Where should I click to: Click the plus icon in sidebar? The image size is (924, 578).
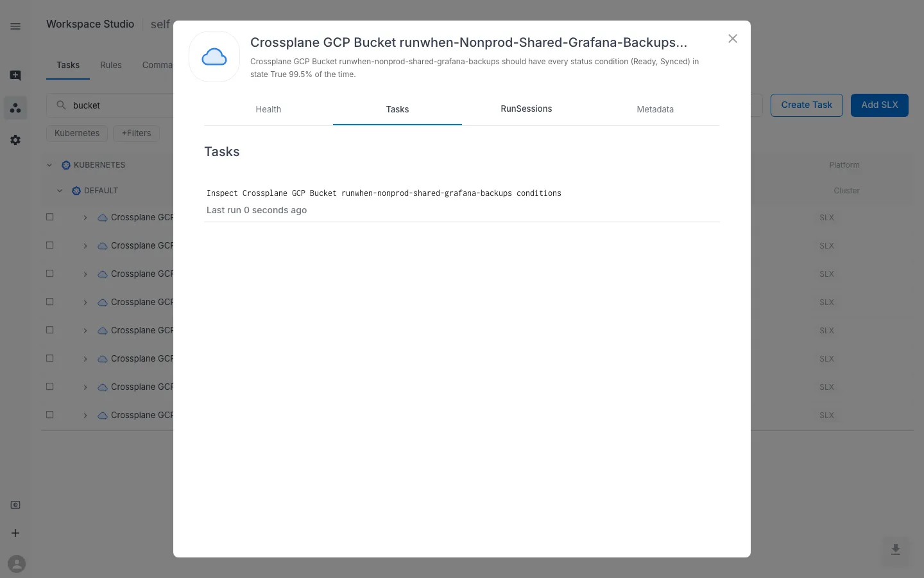click(15, 533)
